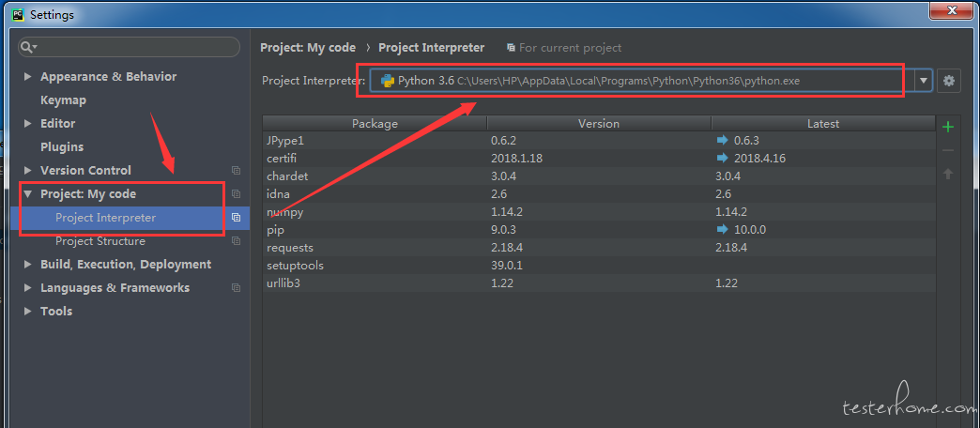Click the Latest column header
Image resolution: width=980 pixels, height=428 pixels.
pos(823,124)
